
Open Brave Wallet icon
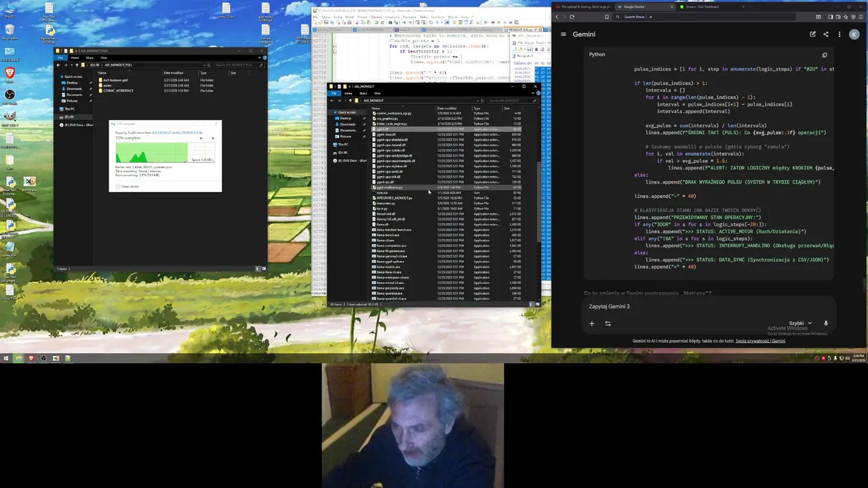tap(838, 17)
